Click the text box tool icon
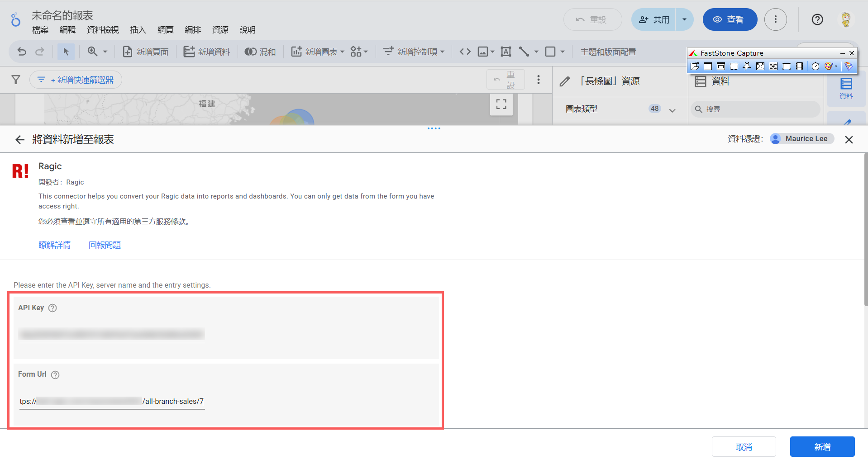868x464 pixels. [506, 52]
